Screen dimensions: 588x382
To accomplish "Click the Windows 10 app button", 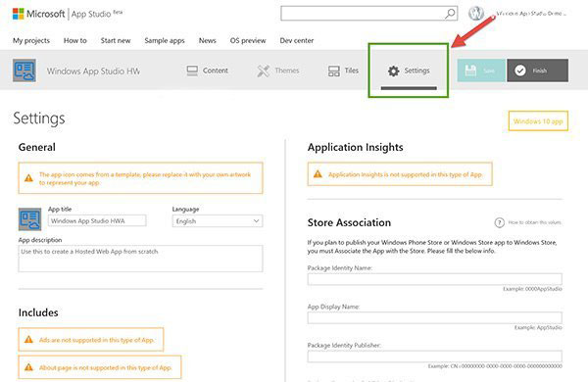I will 538,121.
